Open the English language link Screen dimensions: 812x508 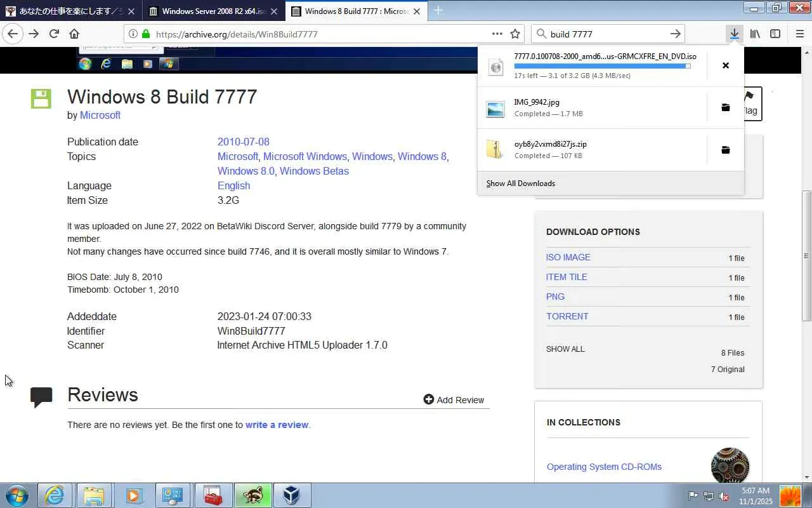[x=234, y=185]
